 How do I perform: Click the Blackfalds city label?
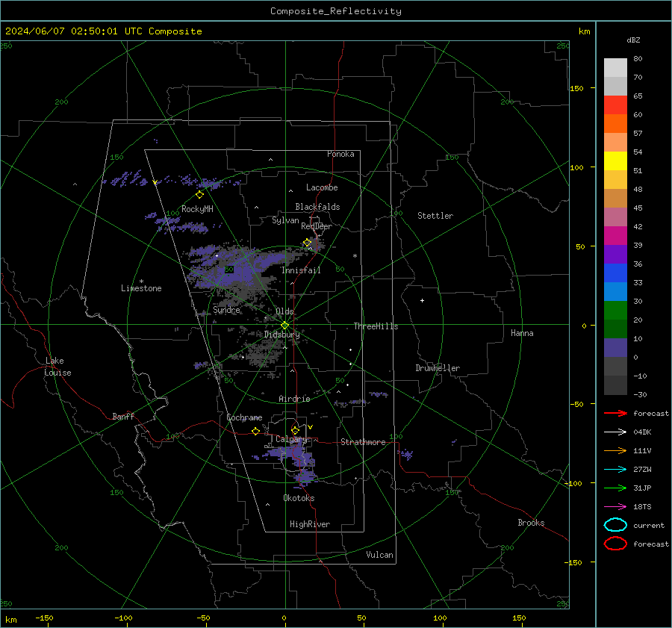coord(317,207)
